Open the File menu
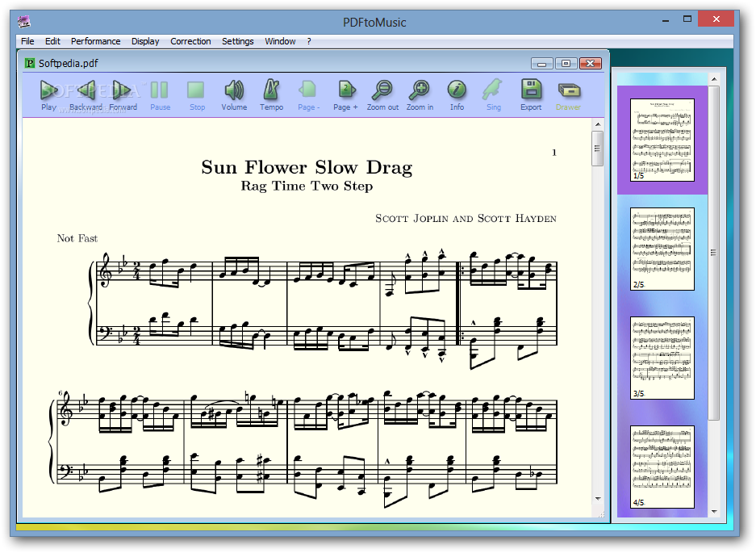Screen dimensions: 756x553 click(x=27, y=41)
